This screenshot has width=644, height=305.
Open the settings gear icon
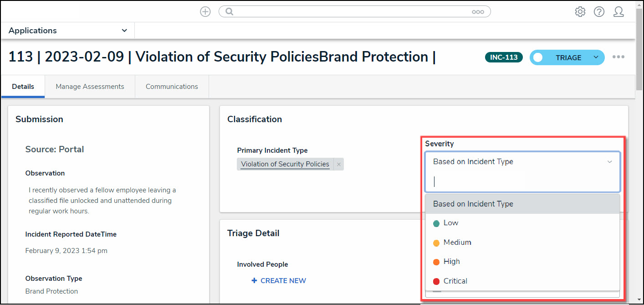pos(580,12)
